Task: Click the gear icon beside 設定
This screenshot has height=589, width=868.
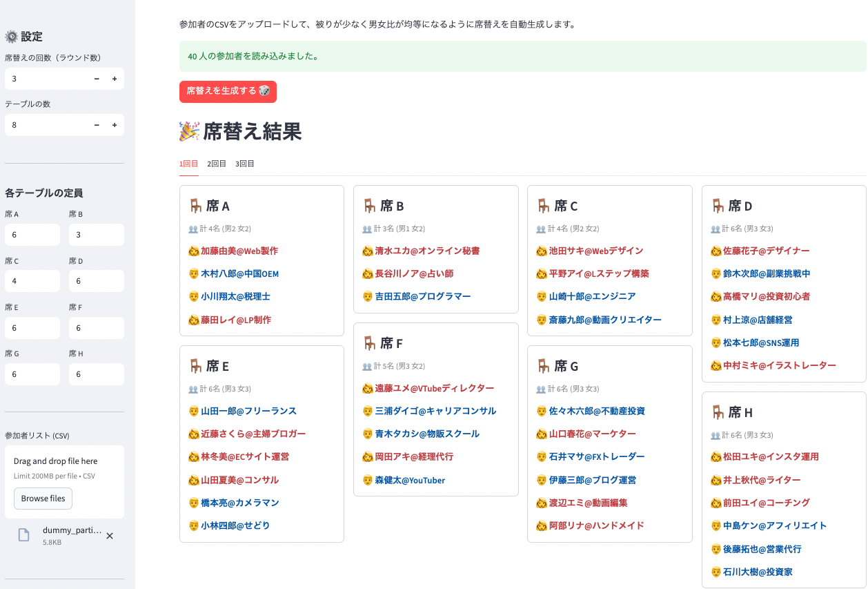Action: coord(11,37)
